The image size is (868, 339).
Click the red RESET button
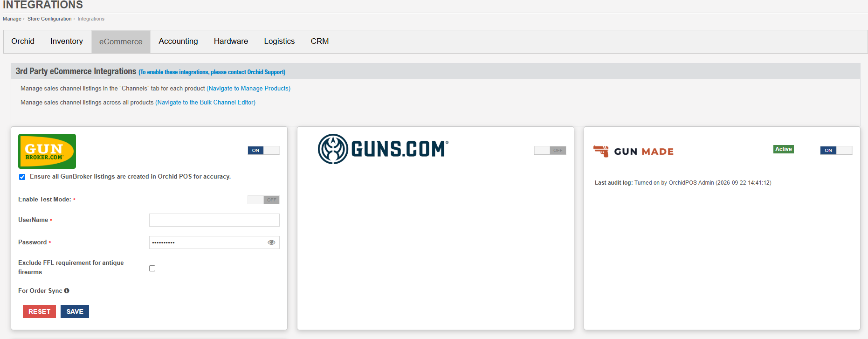click(x=39, y=311)
